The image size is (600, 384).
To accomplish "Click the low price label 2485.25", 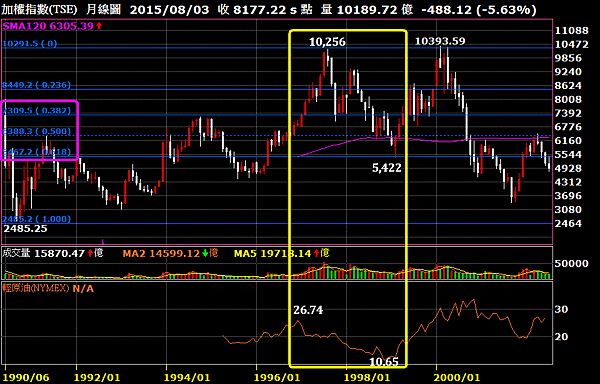I will [26, 229].
